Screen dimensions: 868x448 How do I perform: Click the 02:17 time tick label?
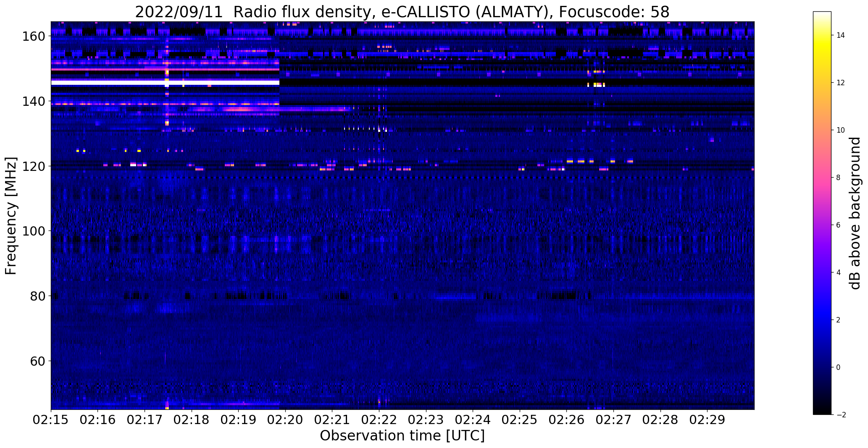[145, 420]
